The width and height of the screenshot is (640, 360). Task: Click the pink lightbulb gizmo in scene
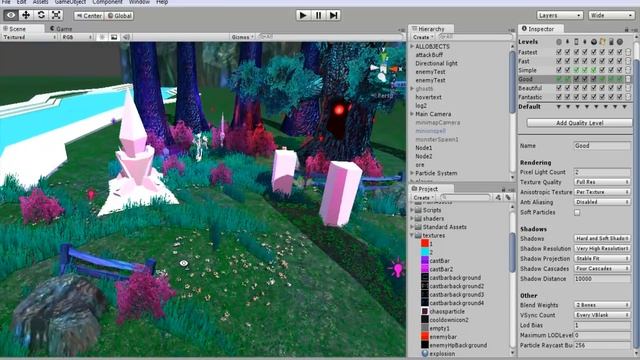[398, 268]
